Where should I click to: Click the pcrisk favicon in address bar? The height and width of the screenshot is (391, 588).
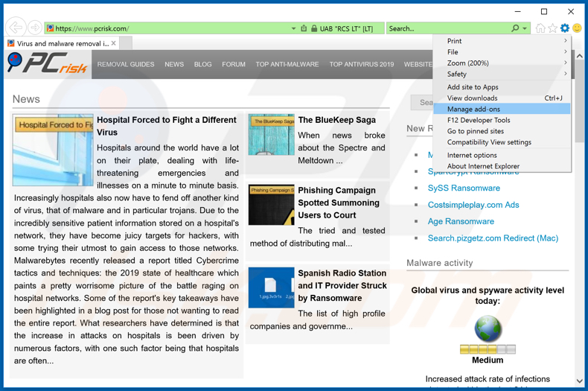coord(50,28)
